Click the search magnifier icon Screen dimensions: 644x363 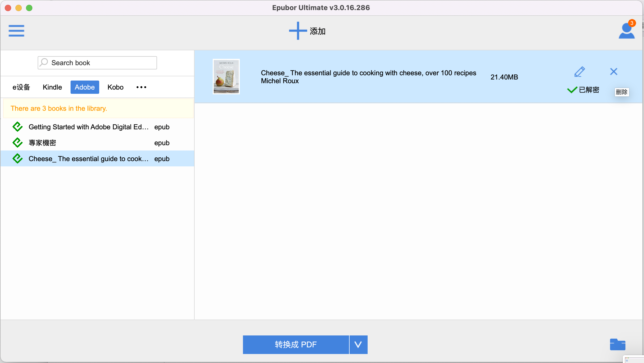point(44,62)
